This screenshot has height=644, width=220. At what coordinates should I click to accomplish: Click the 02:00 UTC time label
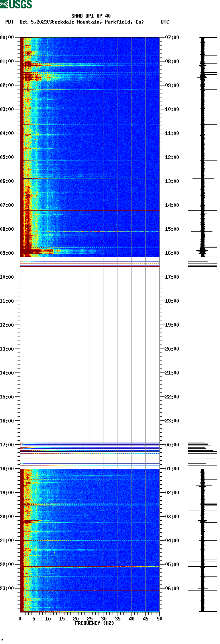(x=172, y=493)
